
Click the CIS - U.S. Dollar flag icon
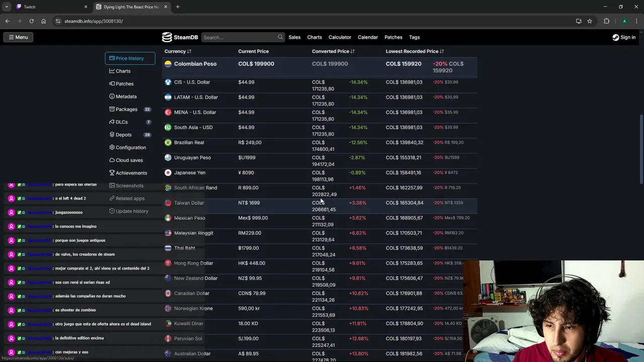pyautogui.click(x=168, y=82)
